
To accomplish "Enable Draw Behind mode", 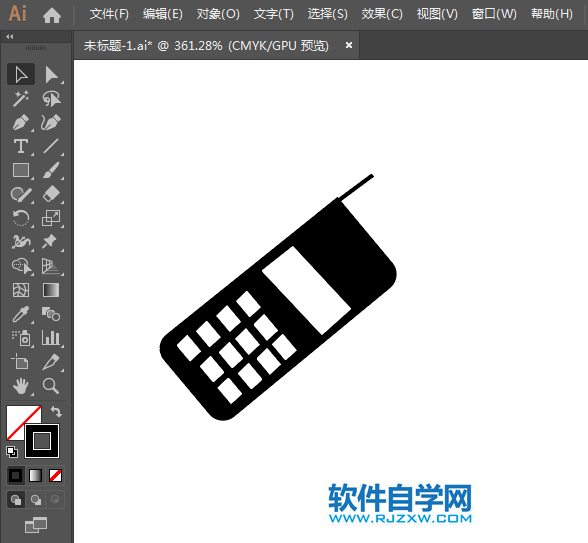I will pos(36,500).
